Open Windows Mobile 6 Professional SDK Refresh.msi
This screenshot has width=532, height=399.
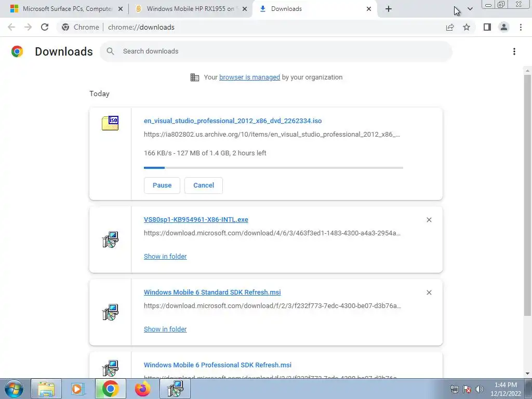pyautogui.click(x=218, y=365)
